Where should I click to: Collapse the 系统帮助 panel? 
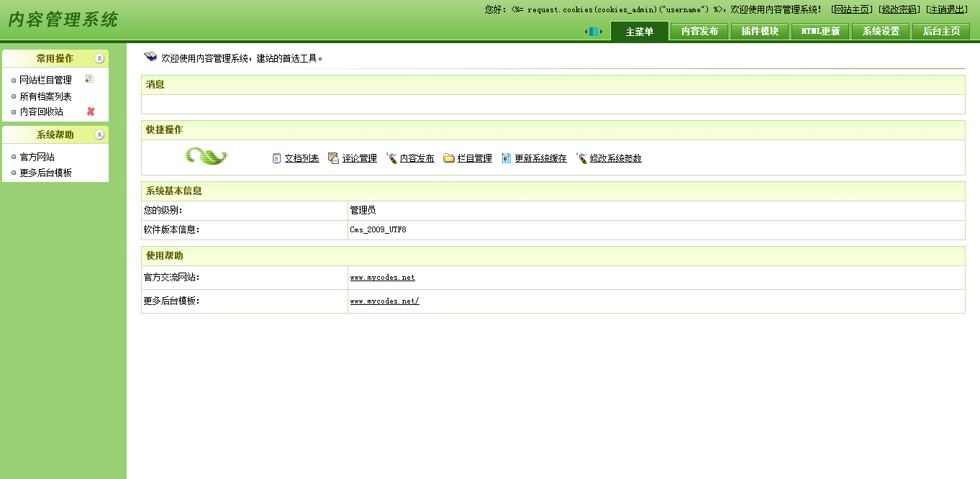click(100, 135)
